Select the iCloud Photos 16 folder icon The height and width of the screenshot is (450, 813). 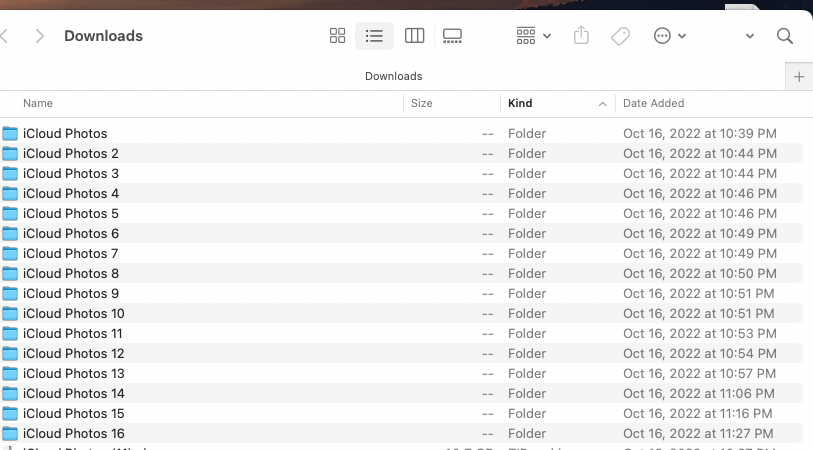10,433
